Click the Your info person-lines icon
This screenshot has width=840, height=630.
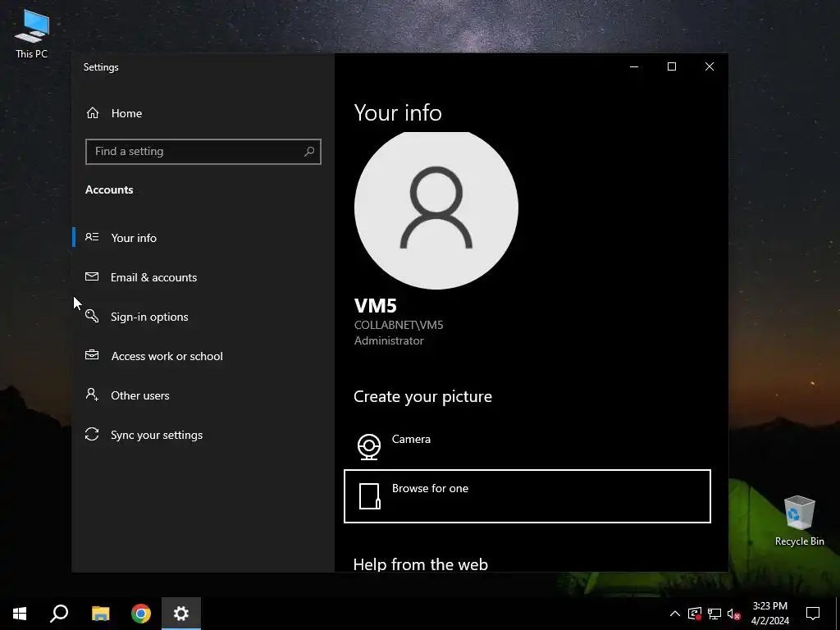click(92, 237)
